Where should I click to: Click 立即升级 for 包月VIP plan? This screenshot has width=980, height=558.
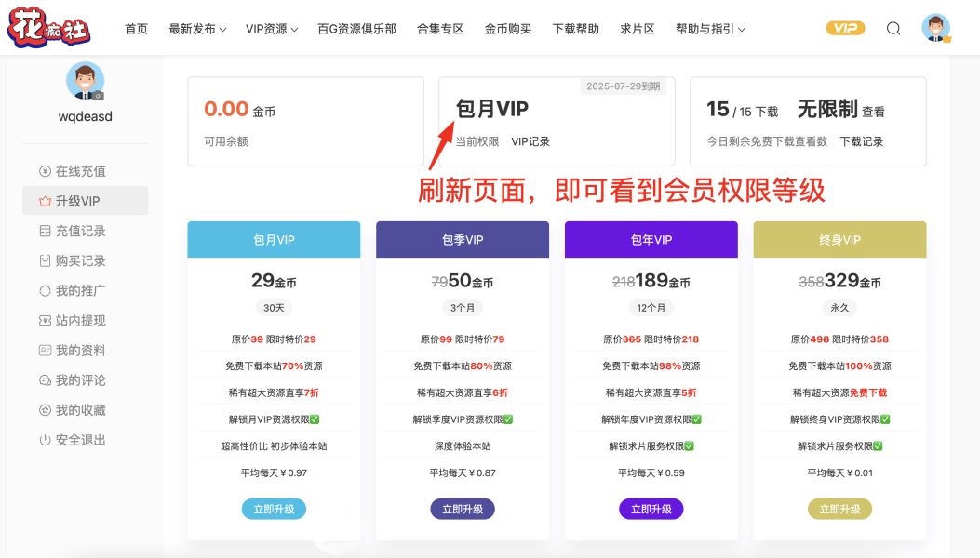pyautogui.click(x=274, y=510)
